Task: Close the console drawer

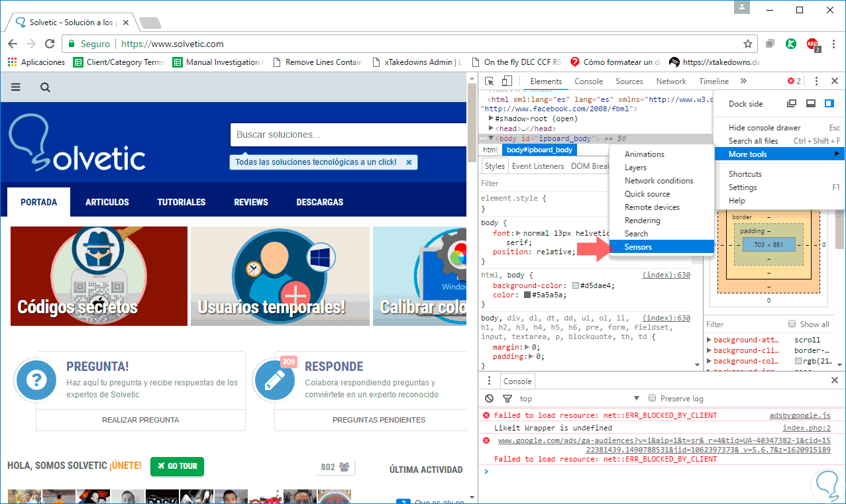Action: point(835,381)
